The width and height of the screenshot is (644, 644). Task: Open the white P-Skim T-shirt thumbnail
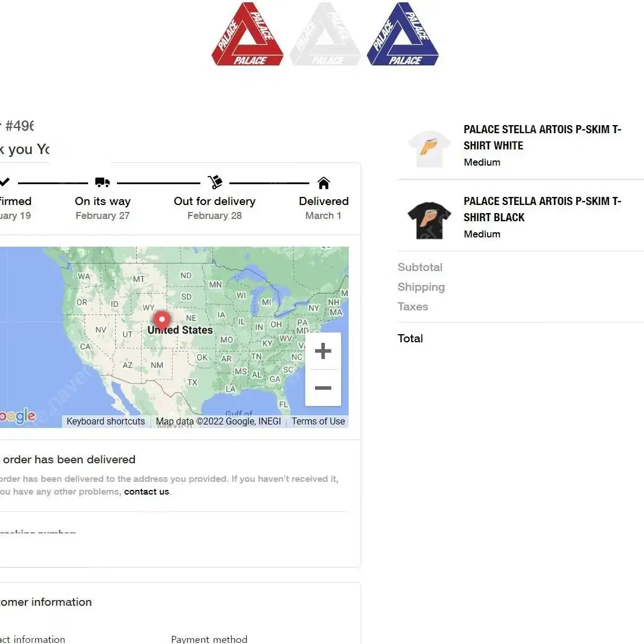(429, 148)
